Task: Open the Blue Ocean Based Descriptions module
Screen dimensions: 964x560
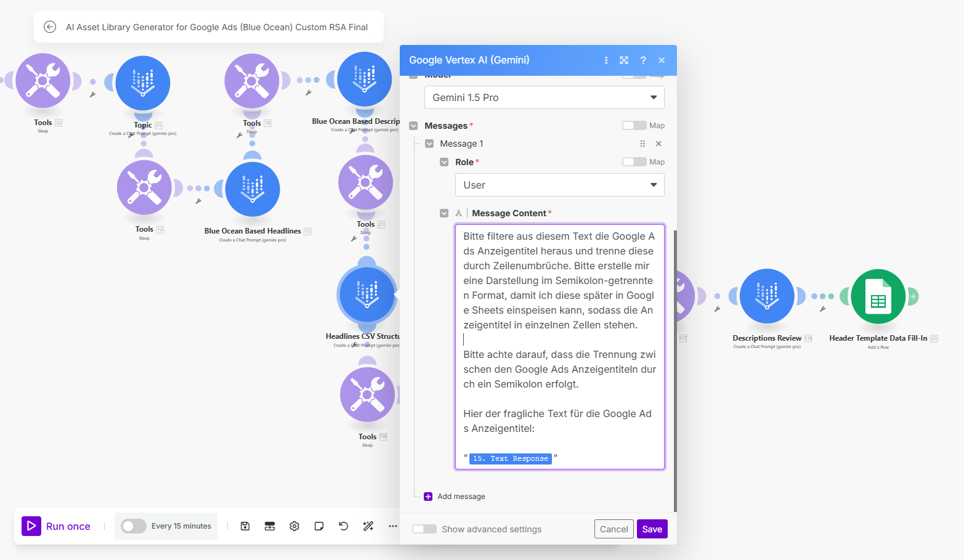Action: 365,79
